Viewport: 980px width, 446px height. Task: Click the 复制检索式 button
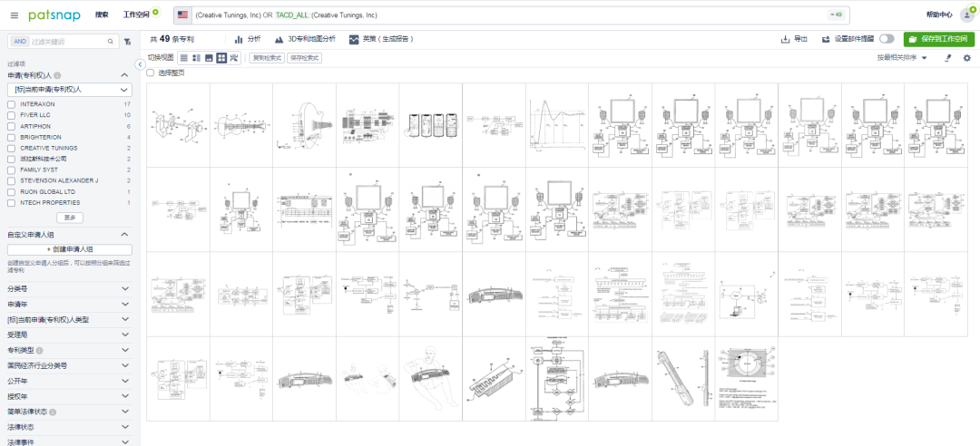[267, 57]
